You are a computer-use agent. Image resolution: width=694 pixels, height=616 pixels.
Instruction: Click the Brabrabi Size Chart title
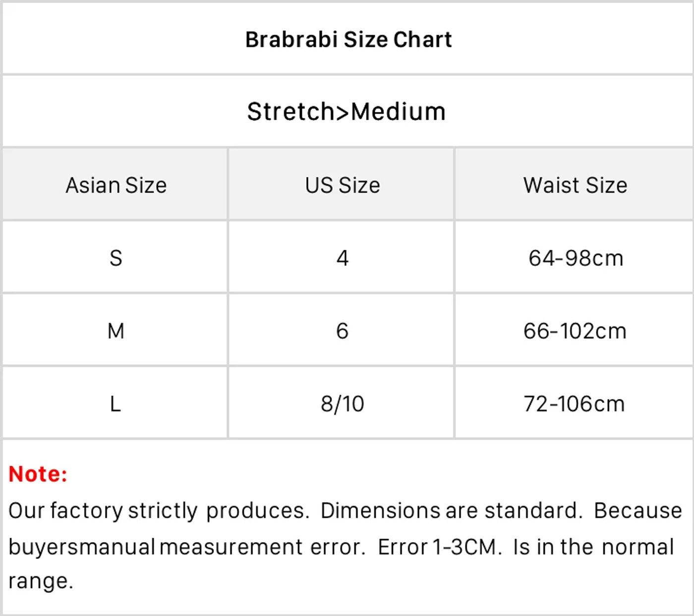(348, 40)
